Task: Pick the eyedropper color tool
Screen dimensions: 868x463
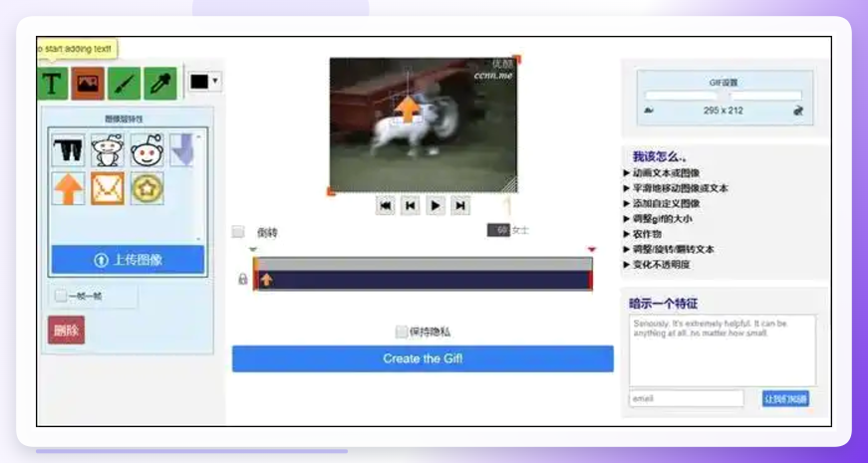Action: click(x=160, y=84)
